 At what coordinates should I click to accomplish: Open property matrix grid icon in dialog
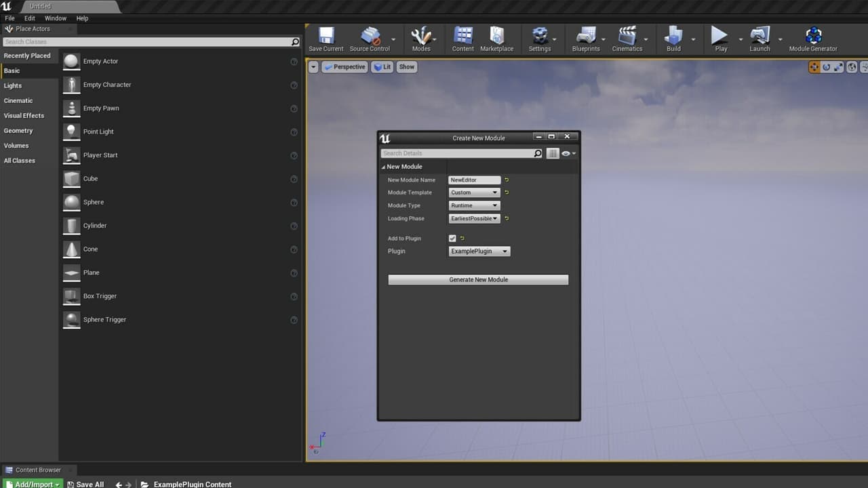click(553, 154)
